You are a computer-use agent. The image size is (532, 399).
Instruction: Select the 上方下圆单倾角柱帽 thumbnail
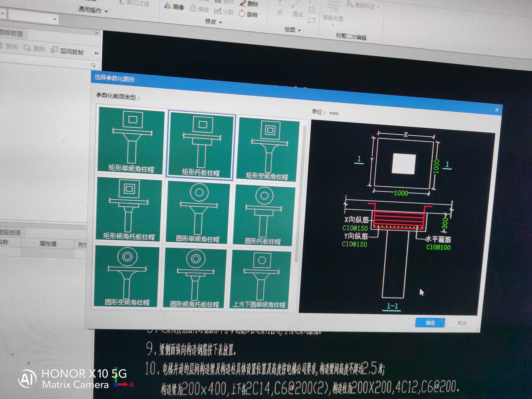[x=260, y=279]
